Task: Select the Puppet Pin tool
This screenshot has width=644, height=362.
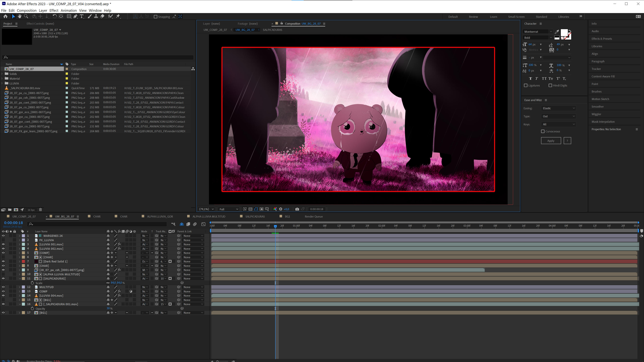Action: pyautogui.click(x=118, y=16)
